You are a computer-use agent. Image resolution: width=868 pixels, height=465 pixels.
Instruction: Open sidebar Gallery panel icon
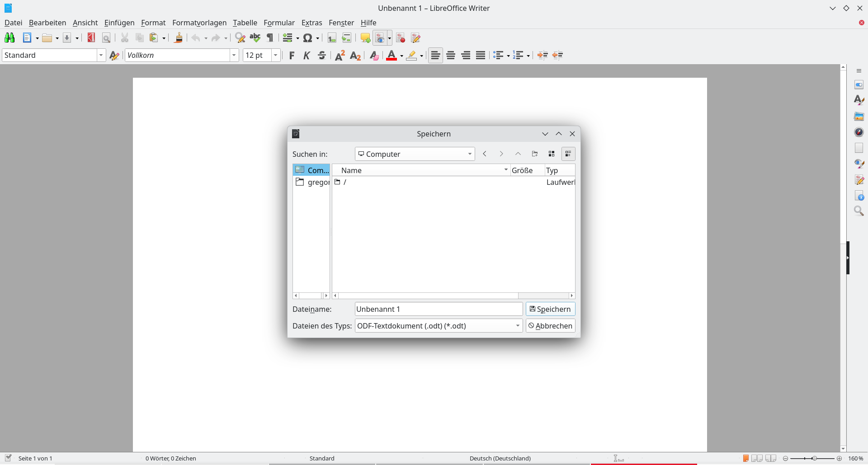(x=859, y=117)
